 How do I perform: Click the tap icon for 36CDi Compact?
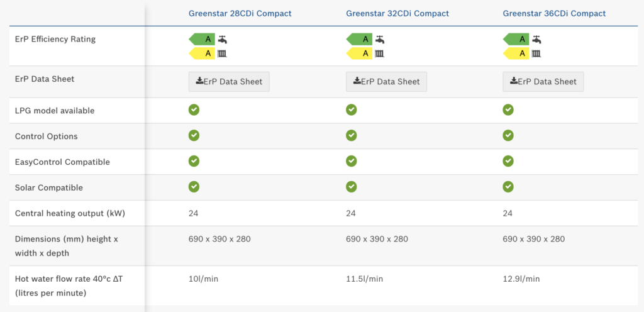[536, 40]
